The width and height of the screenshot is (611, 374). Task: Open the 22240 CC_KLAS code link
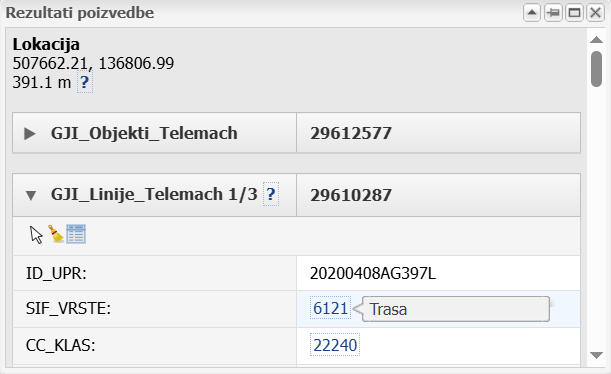click(335, 345)
